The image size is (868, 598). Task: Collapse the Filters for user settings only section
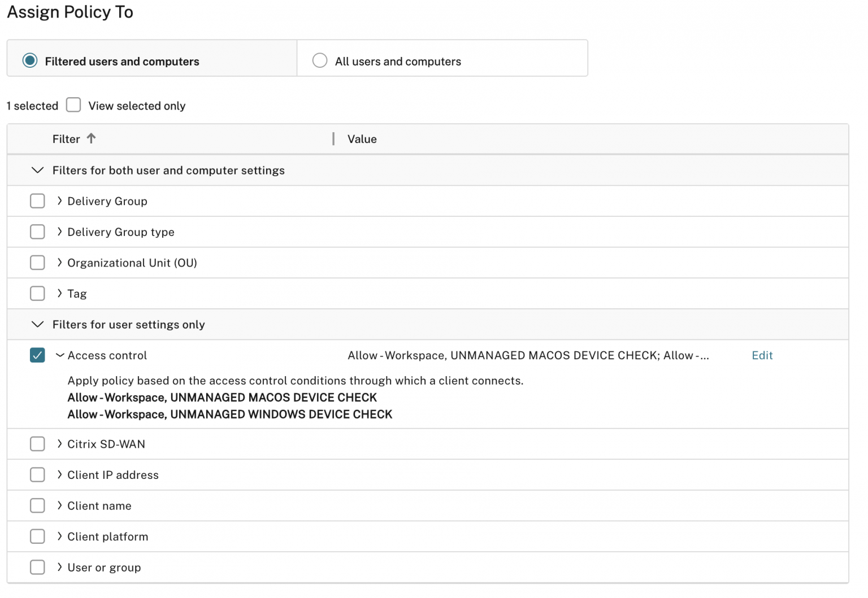pyautogui.click(x=37, y=324)
